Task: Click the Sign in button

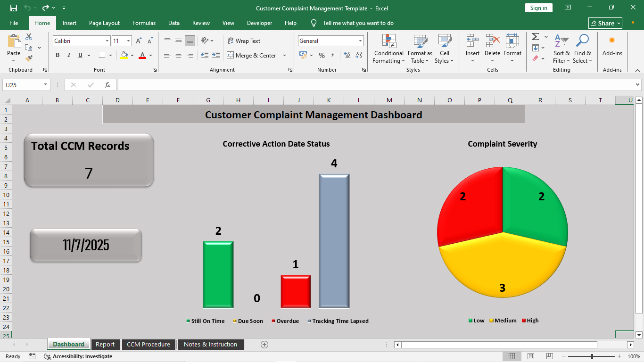Action: [x=538, y=8]
